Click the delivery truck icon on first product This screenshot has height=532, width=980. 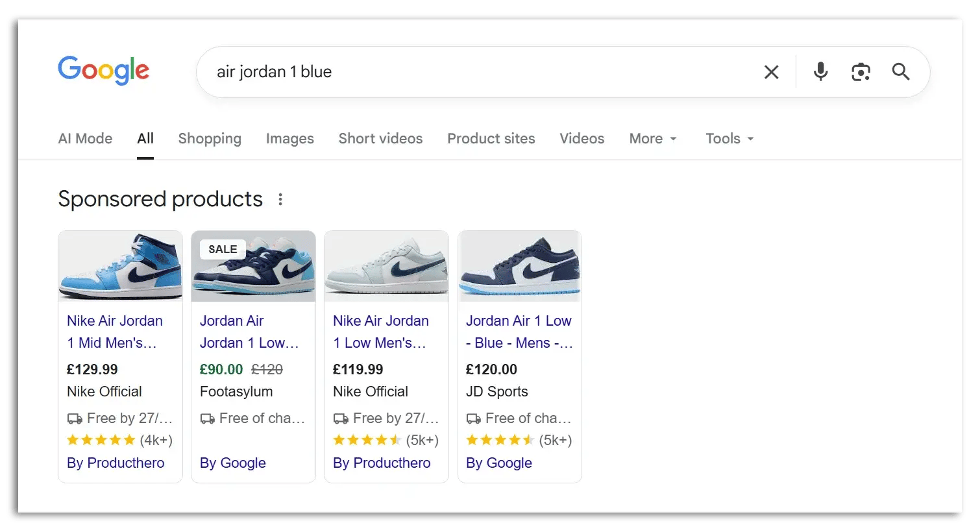click(73, 418)
